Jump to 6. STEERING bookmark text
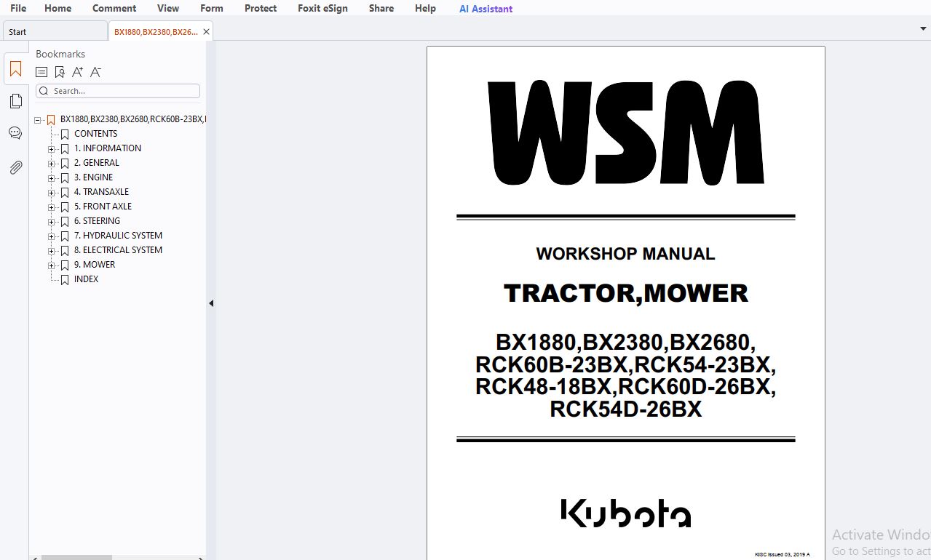Screen dimensions: 931x560 click(x=97, y=221)
